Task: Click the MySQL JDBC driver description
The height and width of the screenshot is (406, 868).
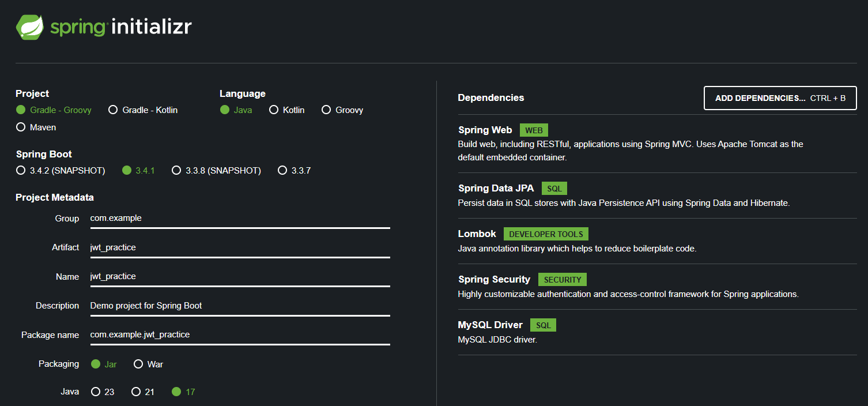Action: [497, 340]
